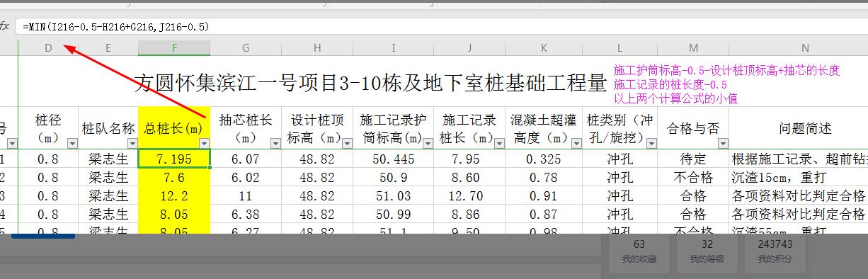Select column D header
Viewport: 868px width, 279px height.
click(48, 47)
